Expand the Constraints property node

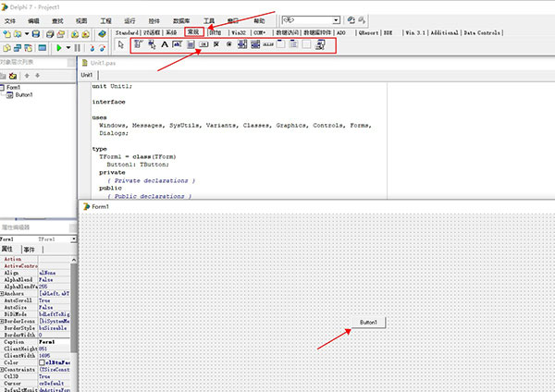3,368
